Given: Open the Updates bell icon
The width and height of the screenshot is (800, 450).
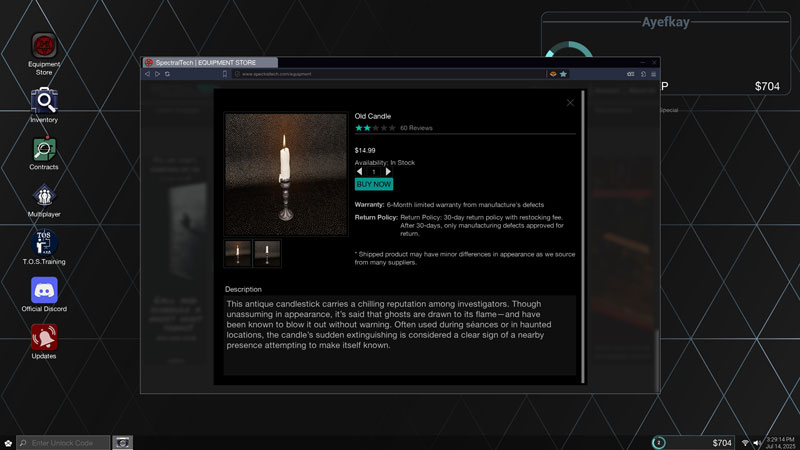Looking at the screenshot, I should click(x=44, y=338).
